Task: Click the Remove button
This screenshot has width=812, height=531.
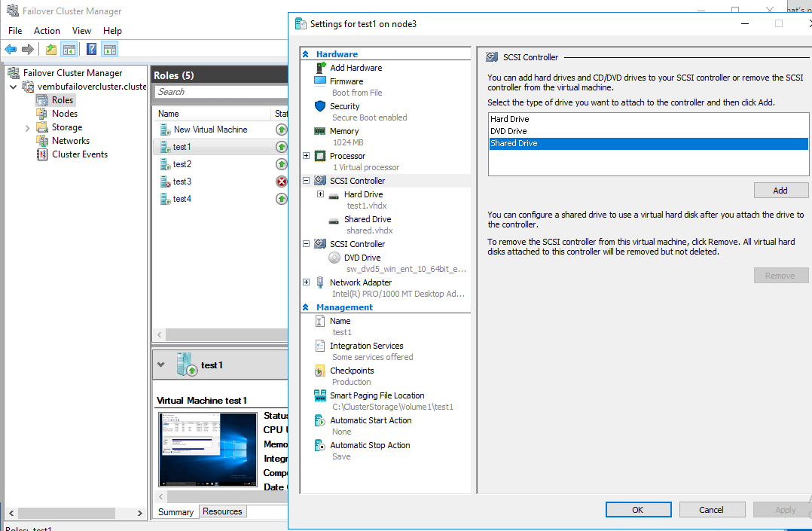Action: point(780,276)
